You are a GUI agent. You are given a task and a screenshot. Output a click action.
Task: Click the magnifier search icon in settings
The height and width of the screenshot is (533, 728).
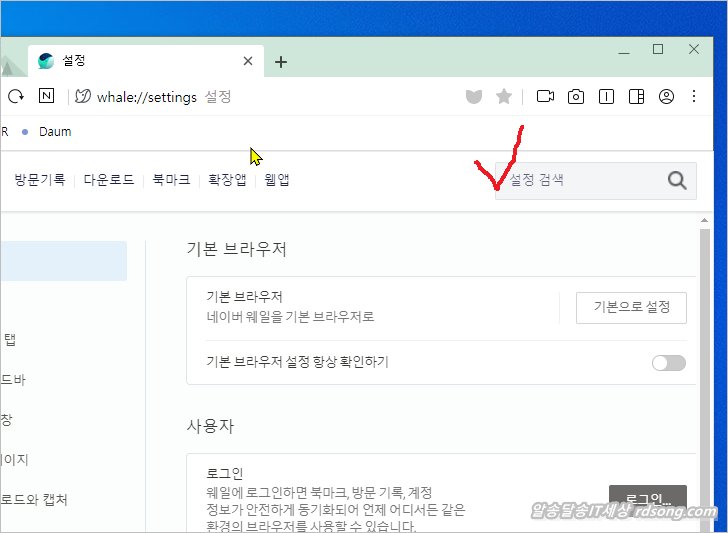(677, 180)
